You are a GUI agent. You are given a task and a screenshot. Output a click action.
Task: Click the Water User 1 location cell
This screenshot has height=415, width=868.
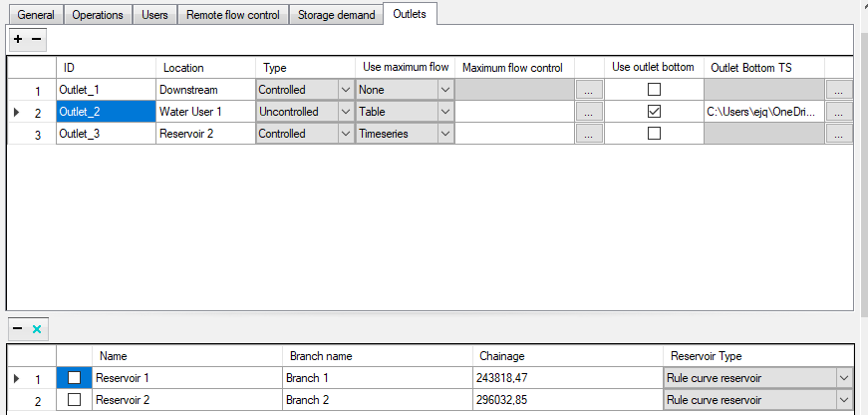(206, 112)
